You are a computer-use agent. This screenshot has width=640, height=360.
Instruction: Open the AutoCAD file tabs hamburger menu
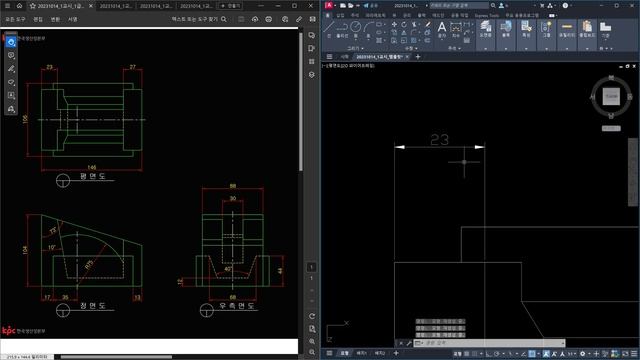329,57
